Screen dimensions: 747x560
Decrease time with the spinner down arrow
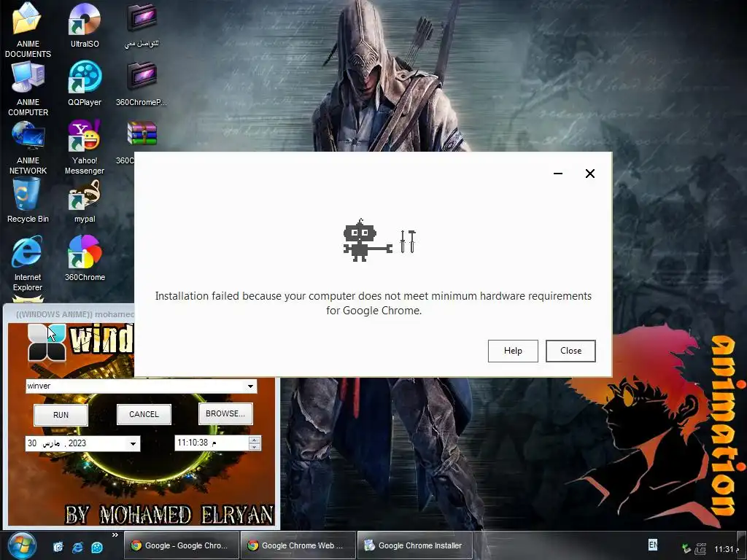coord(255,447)
